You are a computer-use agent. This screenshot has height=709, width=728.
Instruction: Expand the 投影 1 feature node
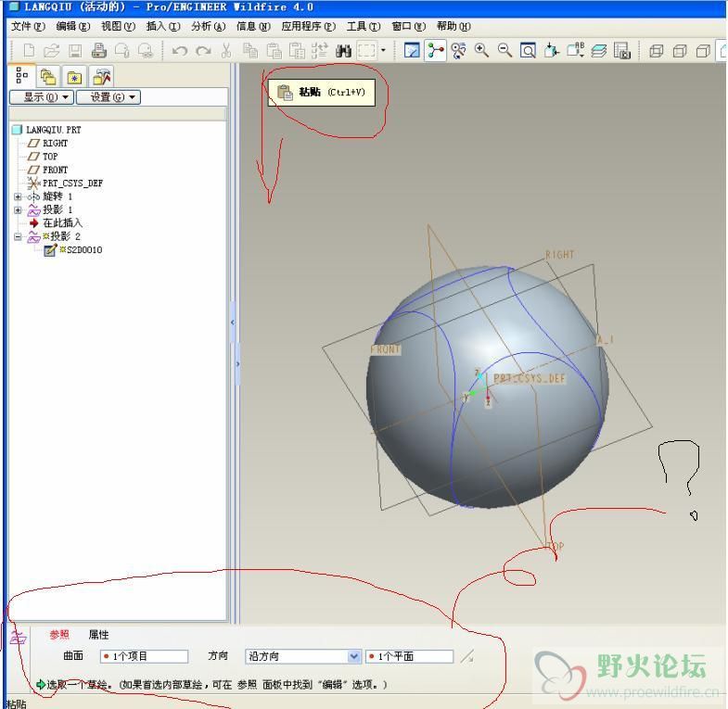tap(18, 210)
